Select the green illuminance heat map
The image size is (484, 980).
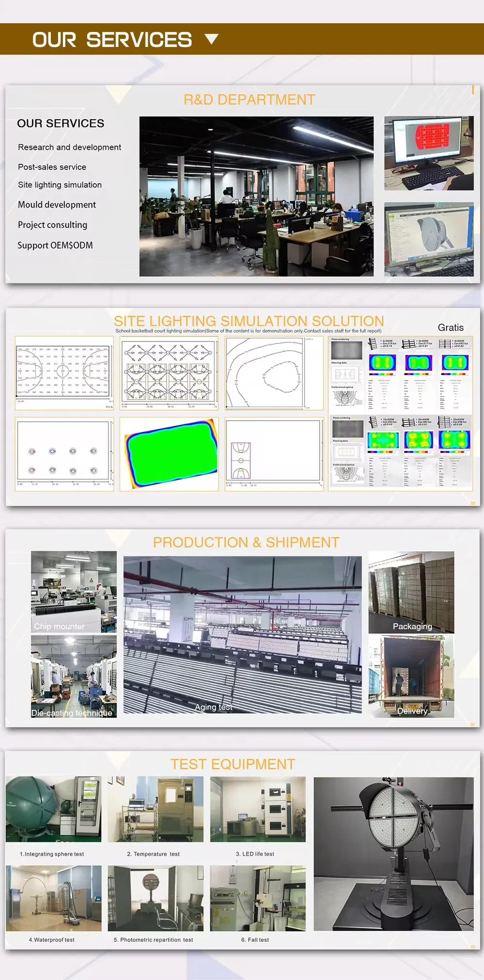169,454
